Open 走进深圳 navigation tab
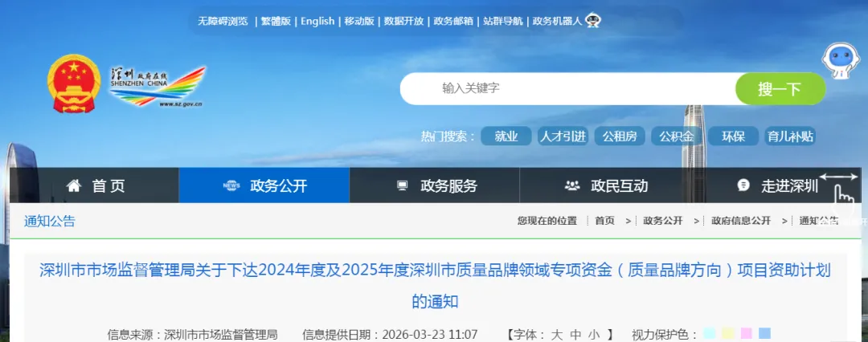 [x=776, y=185]
